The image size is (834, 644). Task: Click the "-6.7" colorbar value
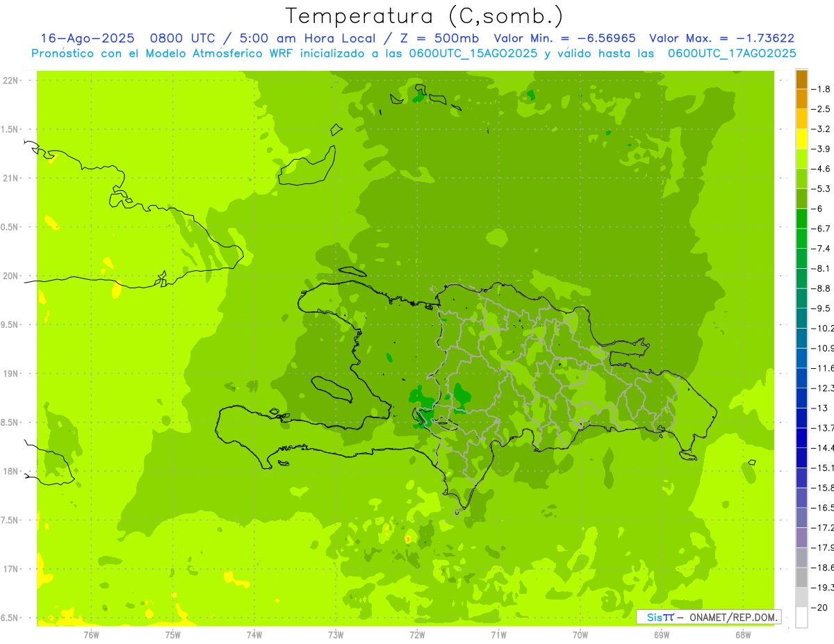click(820, 229)
